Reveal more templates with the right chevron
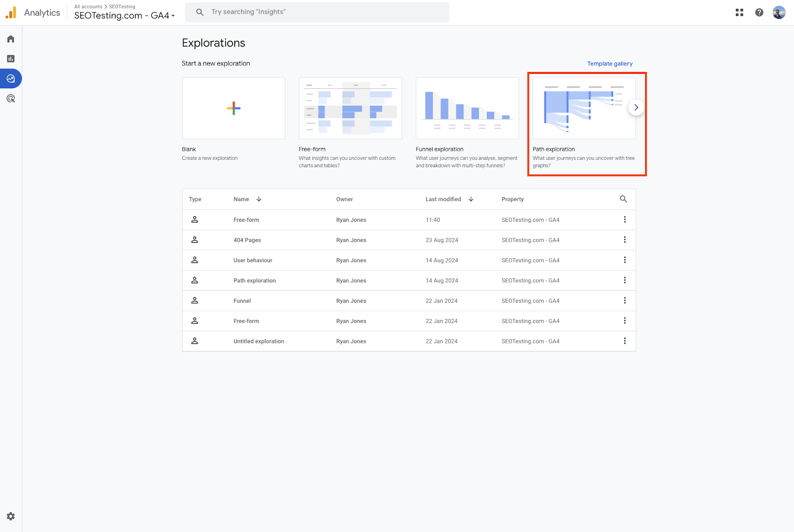This screenshot has height=532, width=794. point(636,107)
